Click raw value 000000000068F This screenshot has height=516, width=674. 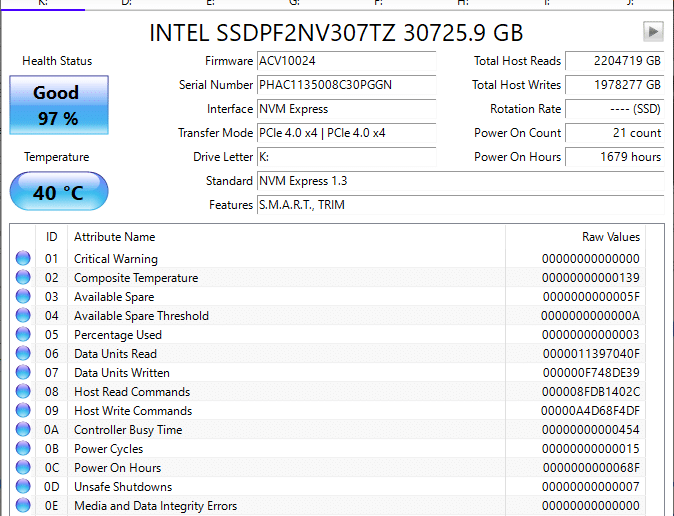[x=591, y=467]
